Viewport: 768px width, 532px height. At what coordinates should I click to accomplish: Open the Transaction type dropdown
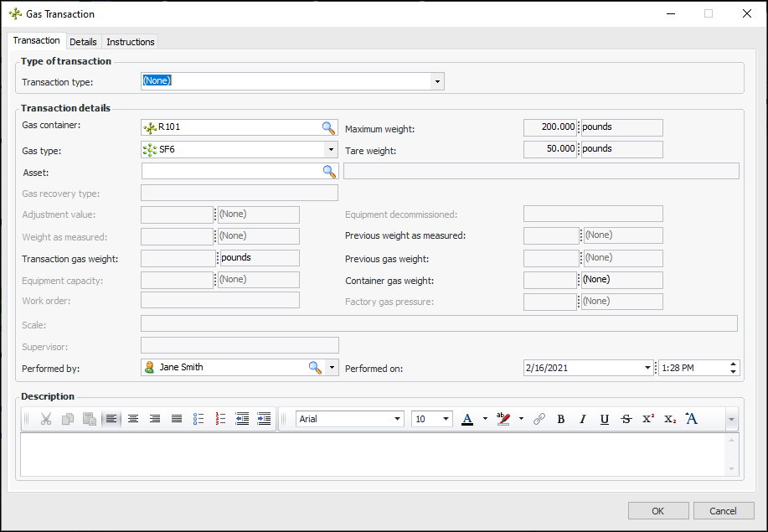437,81
